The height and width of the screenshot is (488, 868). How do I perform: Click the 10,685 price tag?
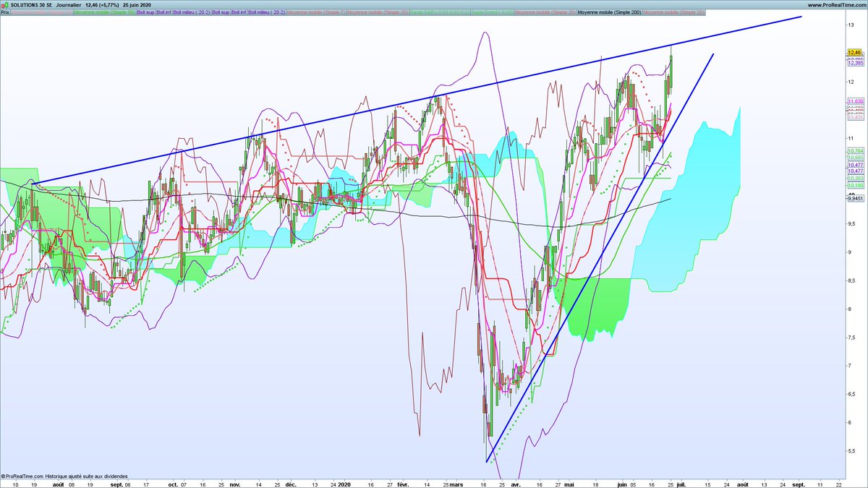[x=855, y=157]
